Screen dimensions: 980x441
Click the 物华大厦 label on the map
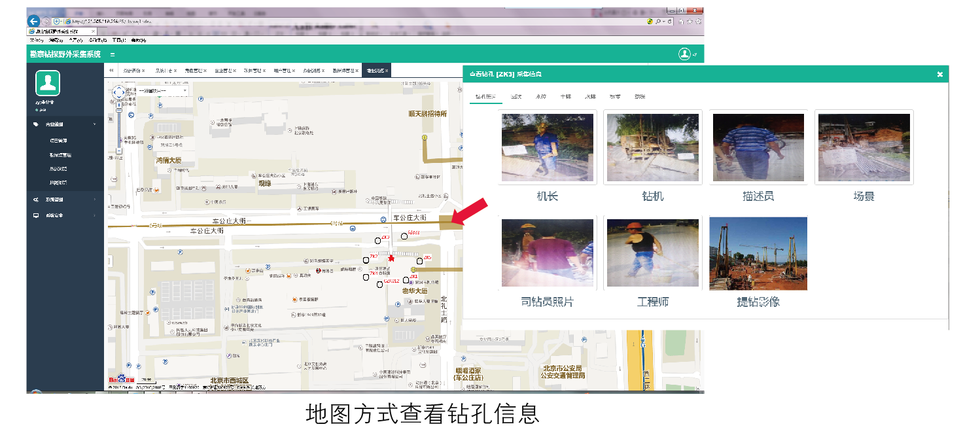(414, 290)
